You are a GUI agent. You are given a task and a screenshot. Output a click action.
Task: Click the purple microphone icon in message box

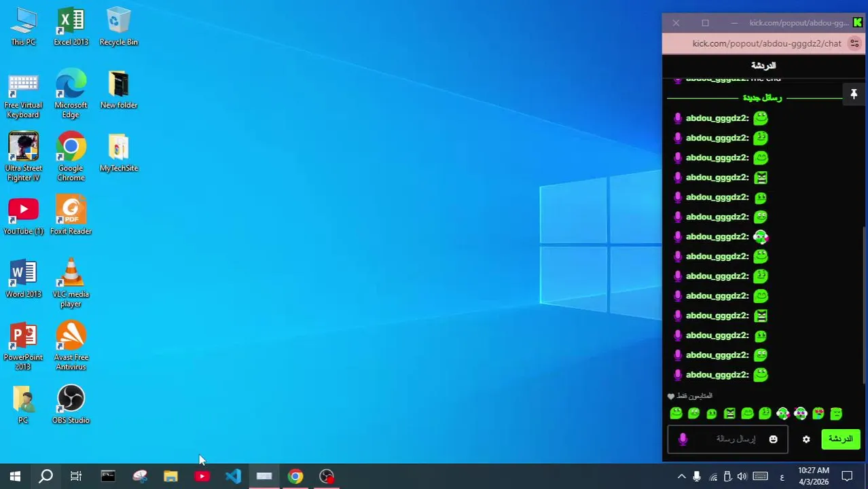point(683,439)
